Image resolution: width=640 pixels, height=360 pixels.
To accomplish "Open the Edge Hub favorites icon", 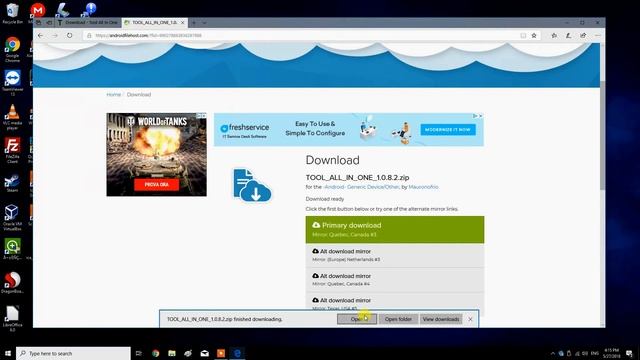I will point(554,36).
